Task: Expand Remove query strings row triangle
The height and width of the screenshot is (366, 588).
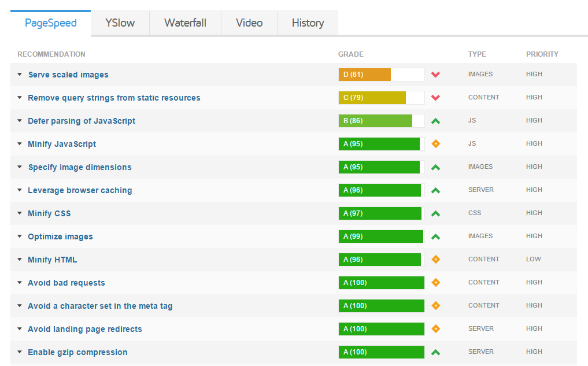Action: tap(20, 98)
